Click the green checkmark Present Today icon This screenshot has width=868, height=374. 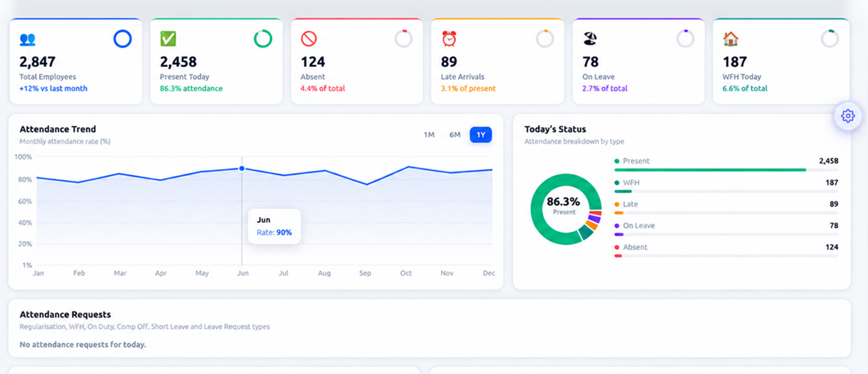(168, 39)
